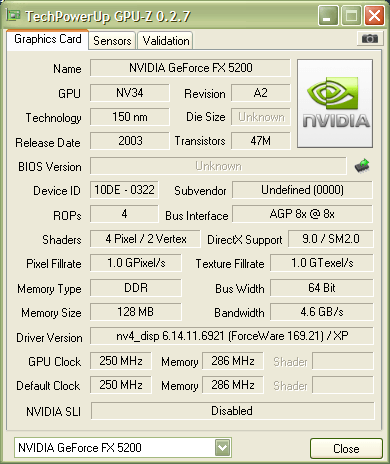Click the 'Default Clock' label
This screenshot has height=464, width=390.
[x=48, y=386]
